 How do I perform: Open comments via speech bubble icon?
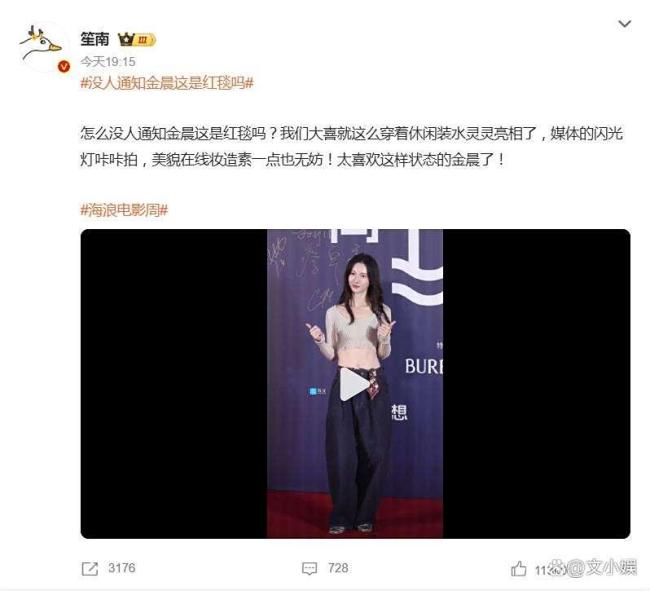(x=310, y=569)
